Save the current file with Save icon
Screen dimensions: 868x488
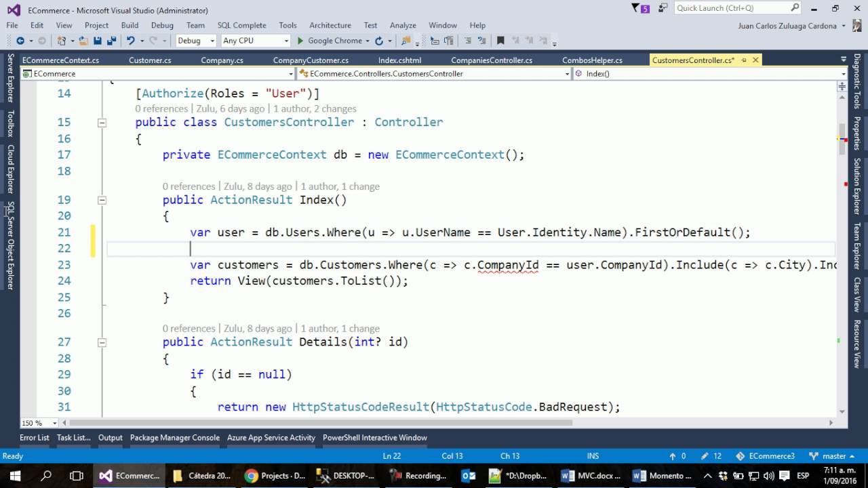coord(98,41)
